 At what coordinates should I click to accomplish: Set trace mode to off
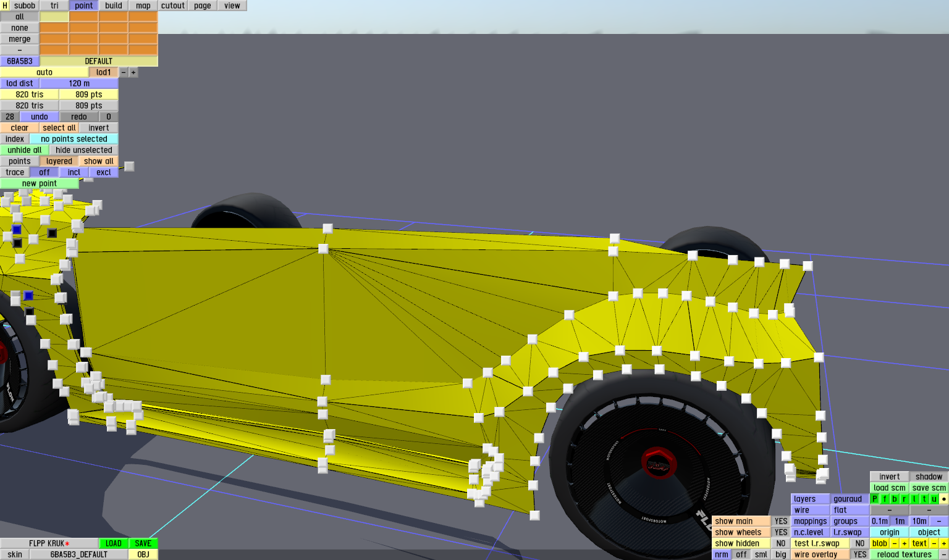(44, 172)
